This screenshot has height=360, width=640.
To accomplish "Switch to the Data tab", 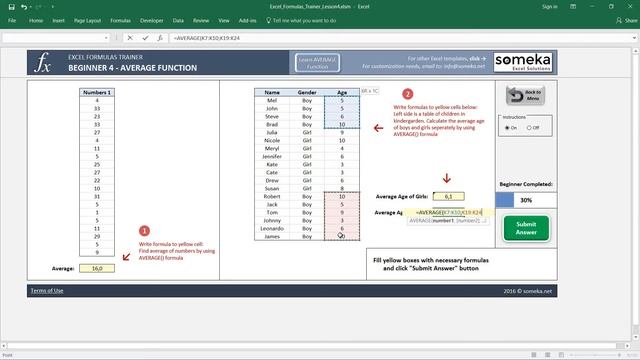I will 178,20.
